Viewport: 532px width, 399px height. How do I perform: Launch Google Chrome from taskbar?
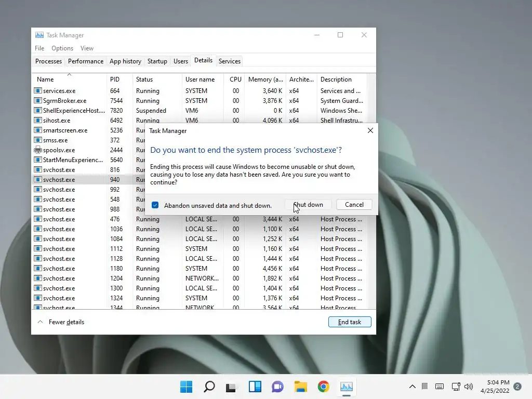pos(323,387)
